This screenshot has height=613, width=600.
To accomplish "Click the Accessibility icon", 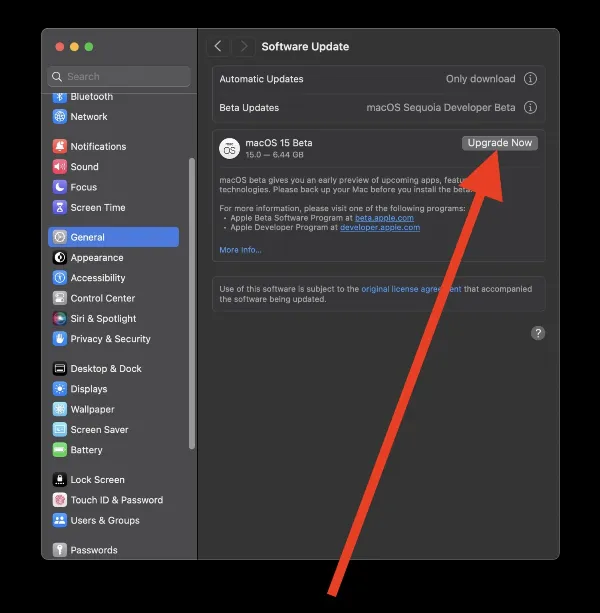I will pos(60,278).
